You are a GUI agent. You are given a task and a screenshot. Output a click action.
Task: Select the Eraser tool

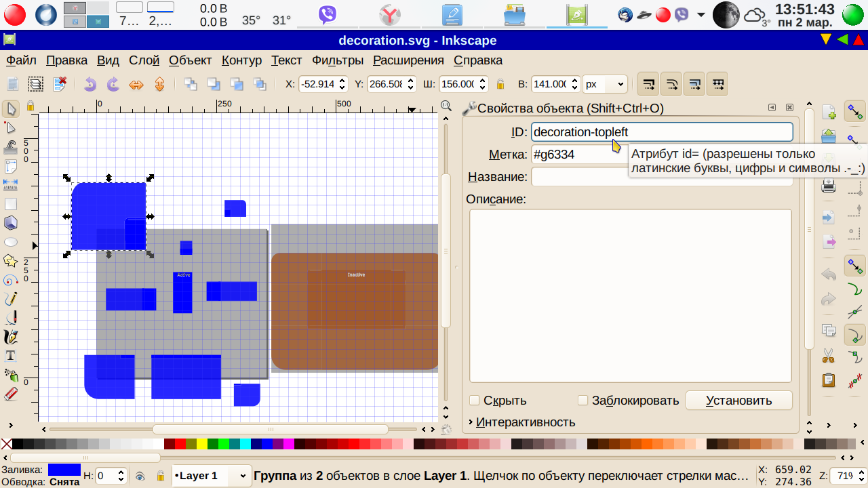11,394
